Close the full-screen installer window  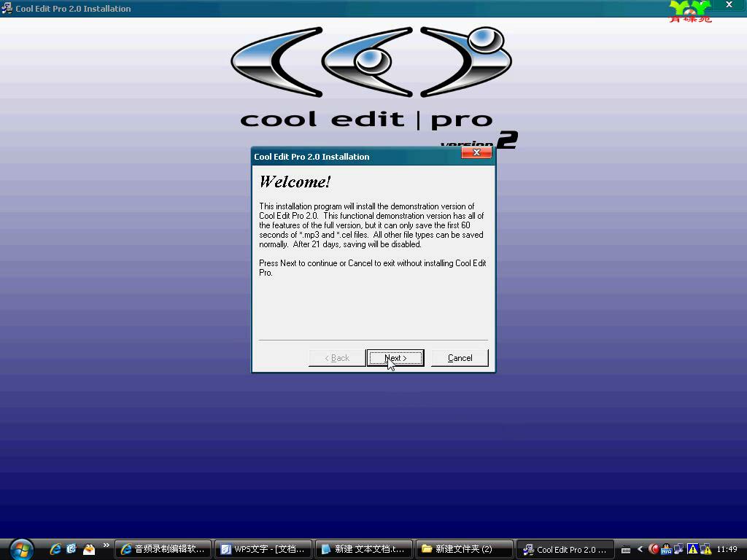729,5
